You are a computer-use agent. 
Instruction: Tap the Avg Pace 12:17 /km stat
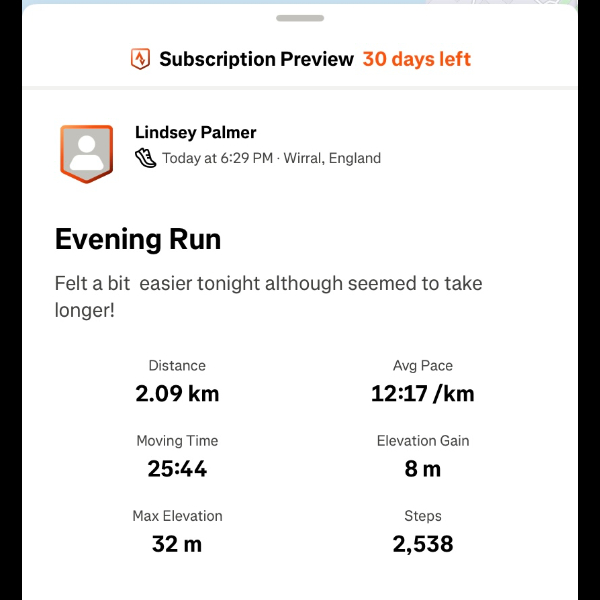(422, 392)
